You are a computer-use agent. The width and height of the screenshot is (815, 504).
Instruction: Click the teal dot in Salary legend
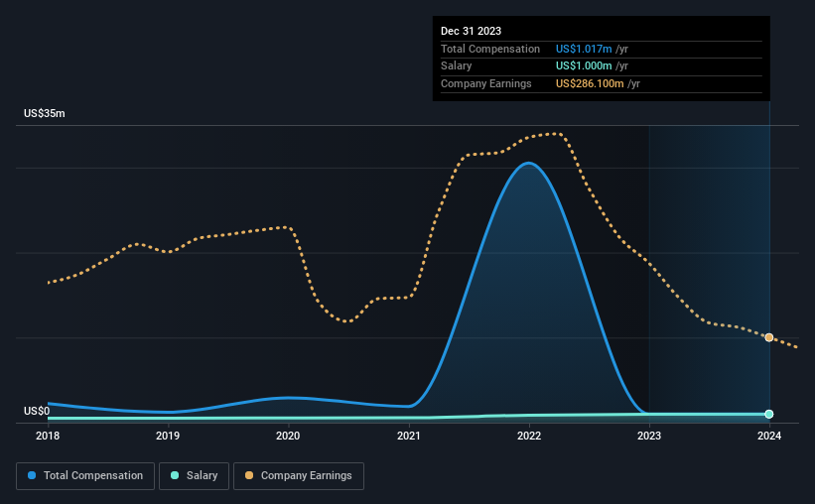(x=175, y=475)
